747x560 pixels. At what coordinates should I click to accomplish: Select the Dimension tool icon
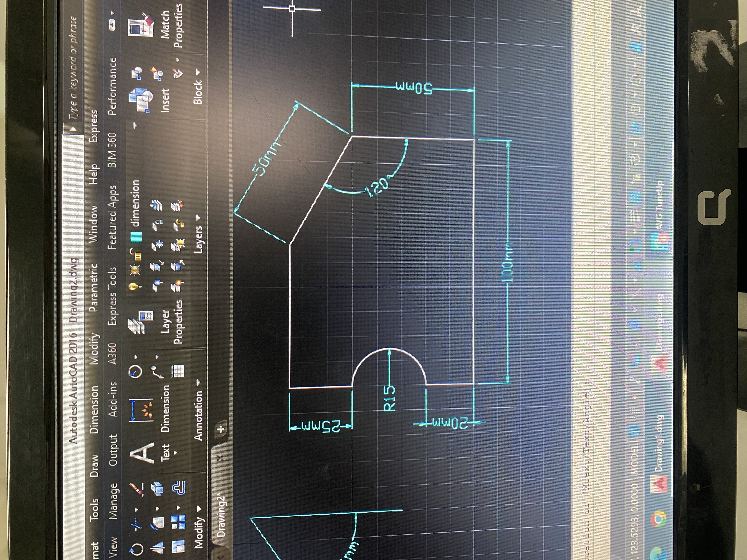[x=142, y=410]
